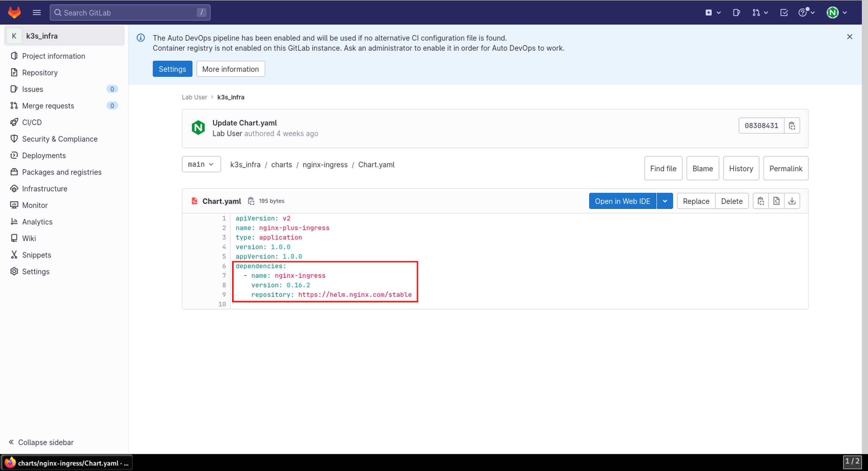Image resolution: width=868 pixels, height=471 pixels.
Task: Open commit SHA 08308431
Action: click(x=761, y=125)
